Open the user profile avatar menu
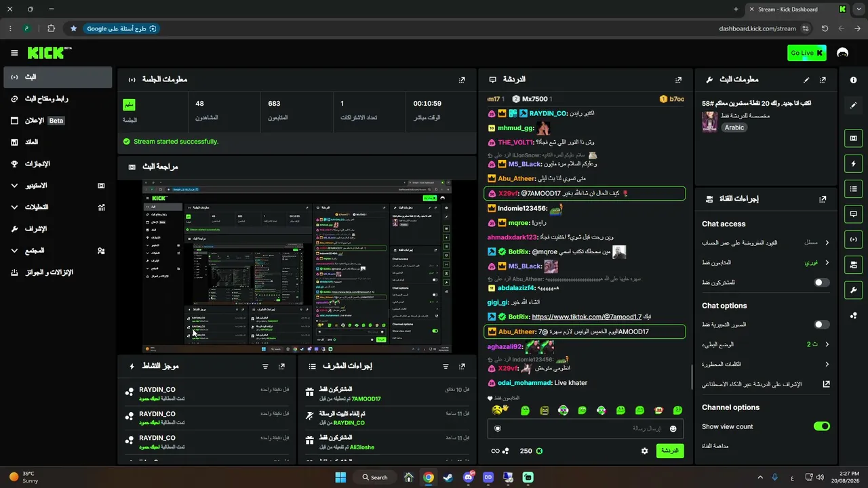 pos(843,53)
